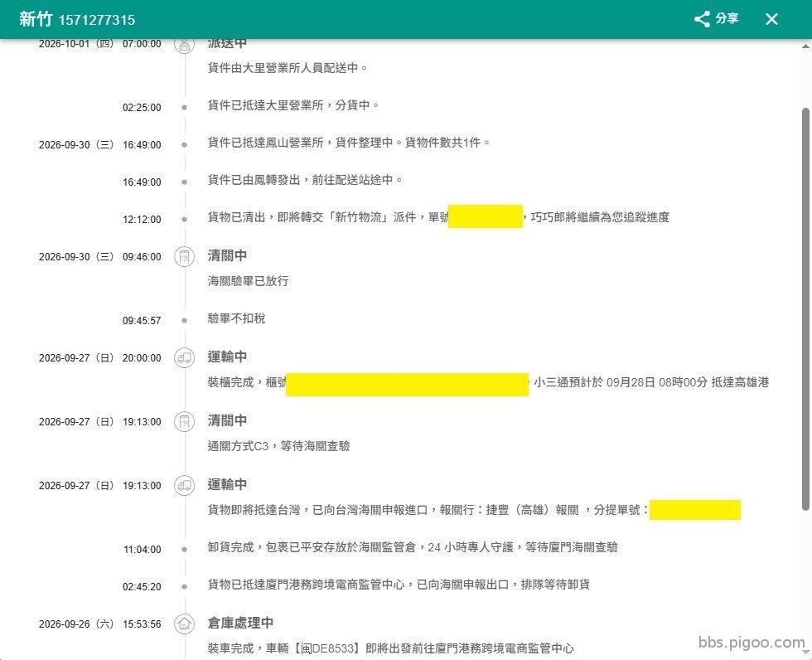812x660 pixels.
Task: Click the timestamp 02:25:00
Action: [x=142, y=108]
